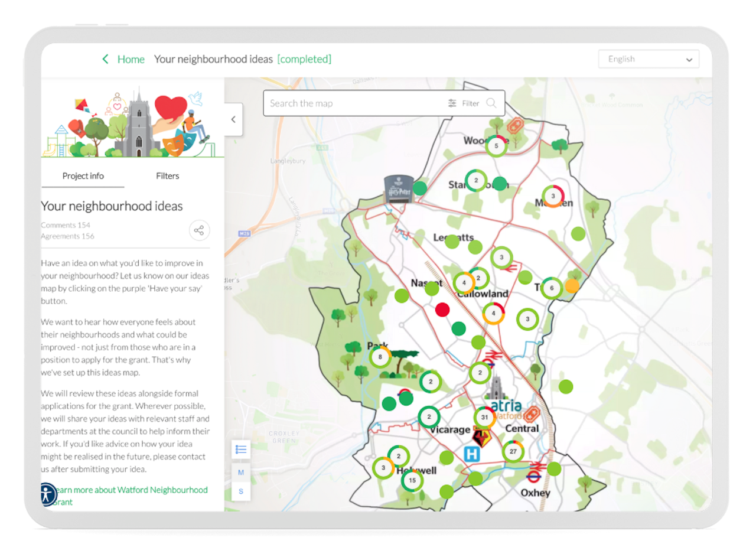Open the English language dropdown
Image resolution: width=756 pixels, height=557 pixels.
point(649,59)
